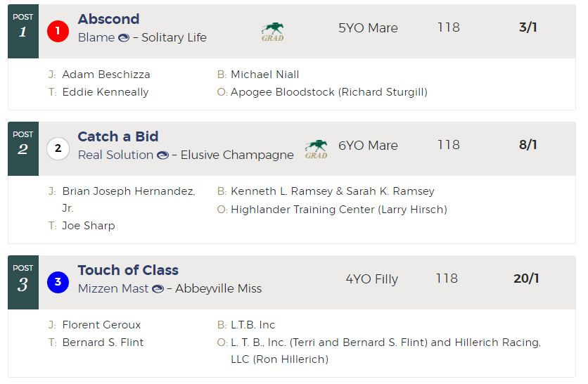Screen dimensions: 588x384
Task: Click the 20/1 odds for Touch of Class
Action: coord(527,279)
